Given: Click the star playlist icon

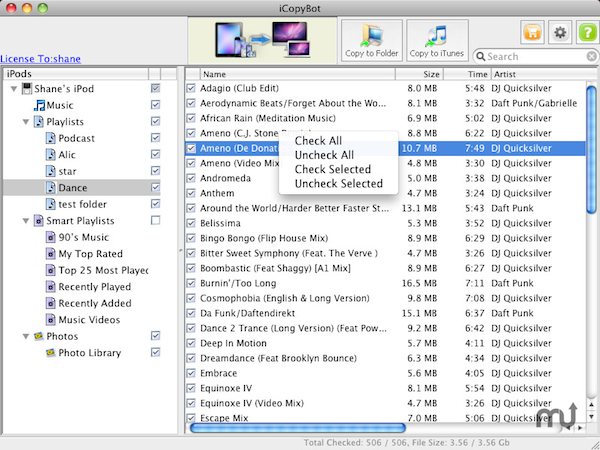Looking at the screenshot, I should pyautogui.click(x=51, y=171).
